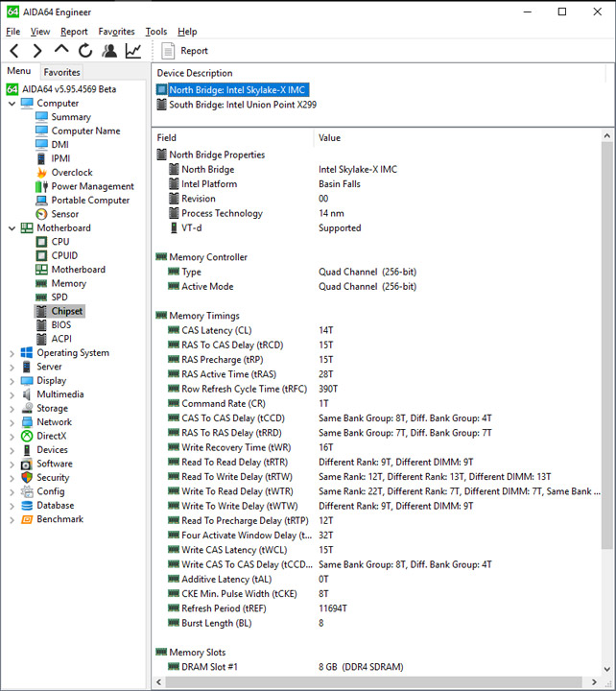Select the Command Rate (CR) row
This screenshot has width=616, height=691.
379,404
